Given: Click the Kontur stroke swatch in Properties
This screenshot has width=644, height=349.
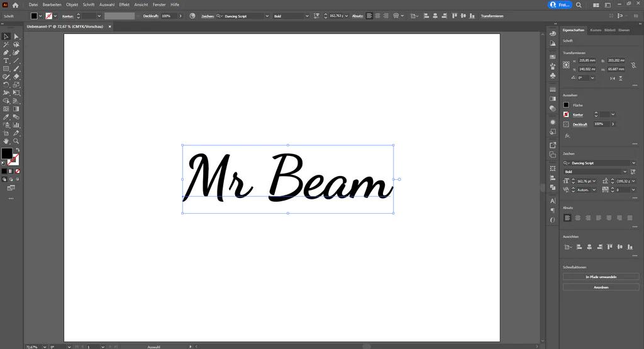Looking at the screenshot, I should pos(566,114).
